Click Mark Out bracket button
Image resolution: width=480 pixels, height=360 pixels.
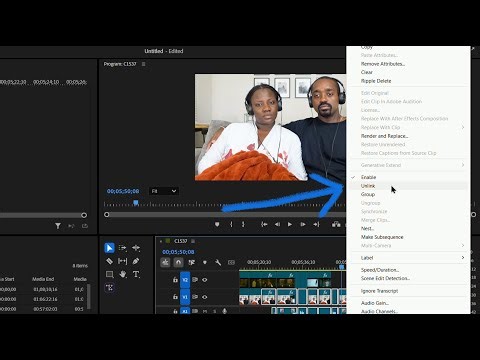243,225
